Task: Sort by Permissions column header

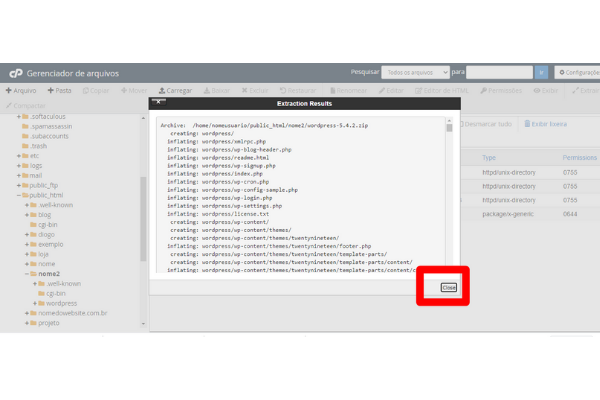Action: [579, 158]
